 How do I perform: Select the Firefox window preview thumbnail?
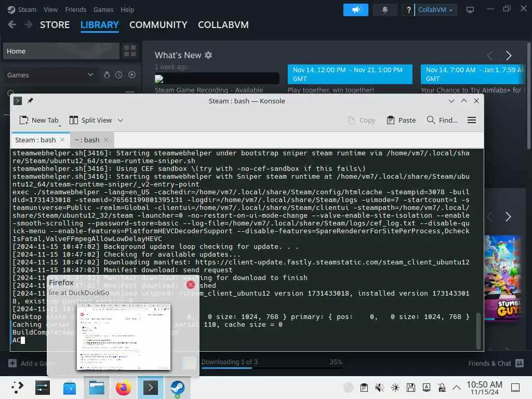click(x=124, y=337)
